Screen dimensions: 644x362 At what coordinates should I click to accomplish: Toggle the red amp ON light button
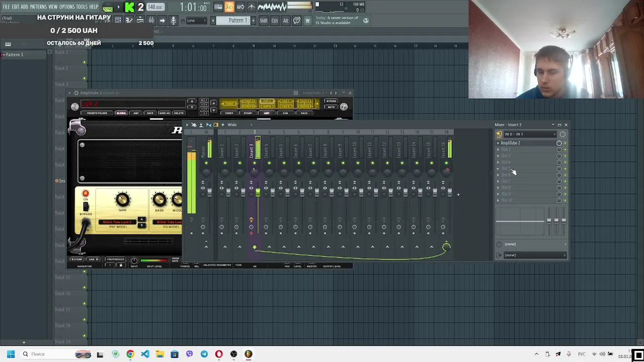click(x=86, y=194)
